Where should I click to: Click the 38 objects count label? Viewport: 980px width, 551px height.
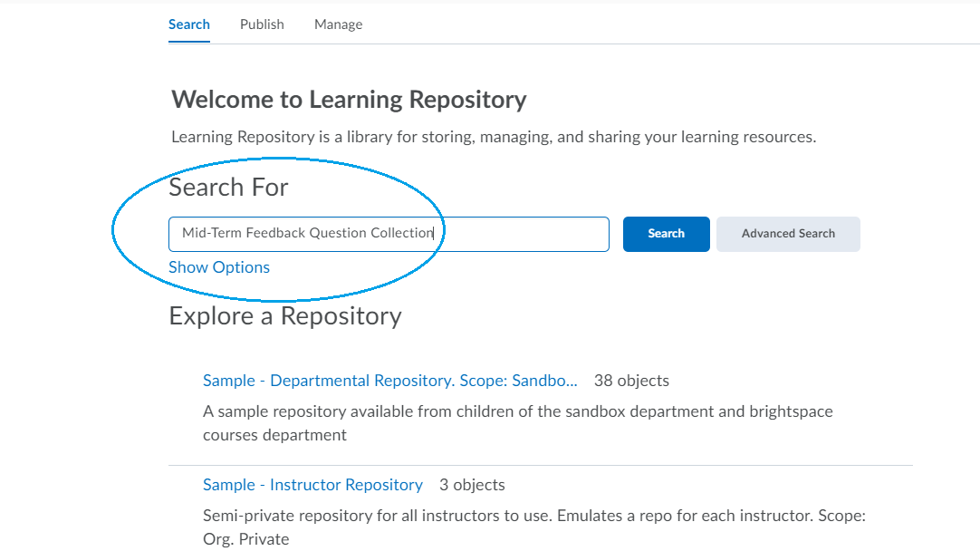point(631,380)
